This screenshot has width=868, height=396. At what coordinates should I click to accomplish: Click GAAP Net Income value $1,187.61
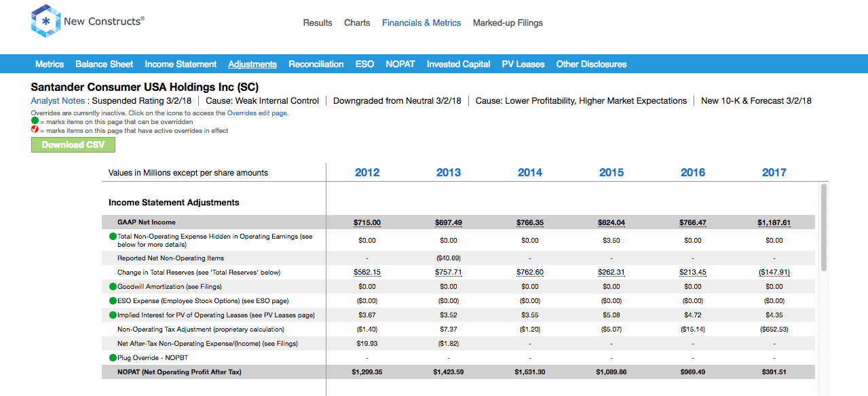[x=774, y=222]
